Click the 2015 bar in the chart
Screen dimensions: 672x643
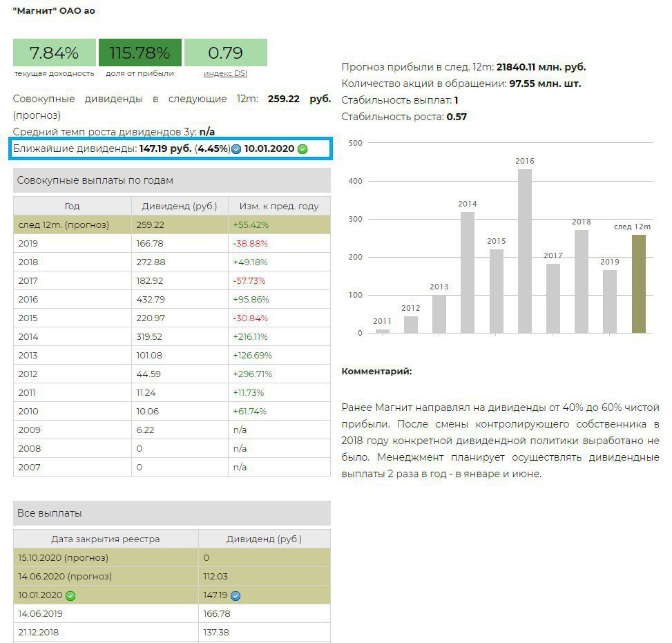[497, 291]
